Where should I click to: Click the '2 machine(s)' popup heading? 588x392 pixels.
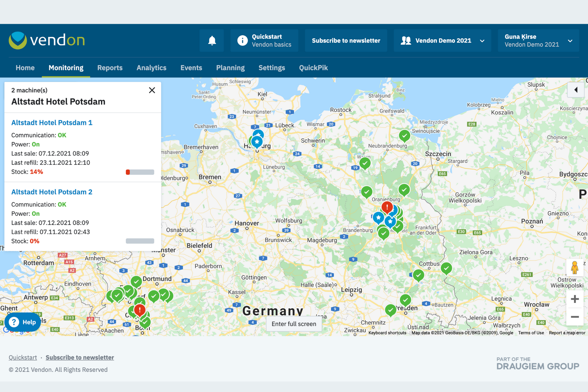(x=29, y=90)
